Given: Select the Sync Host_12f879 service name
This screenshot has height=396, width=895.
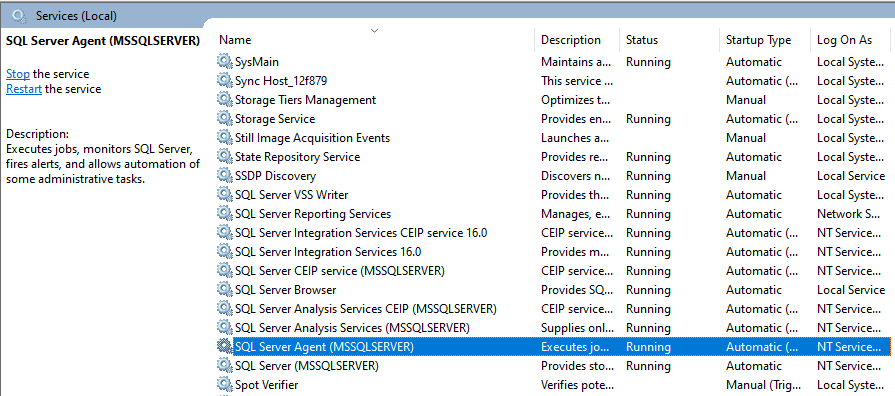Looking at the screenshot, I should tap(281, 80).
